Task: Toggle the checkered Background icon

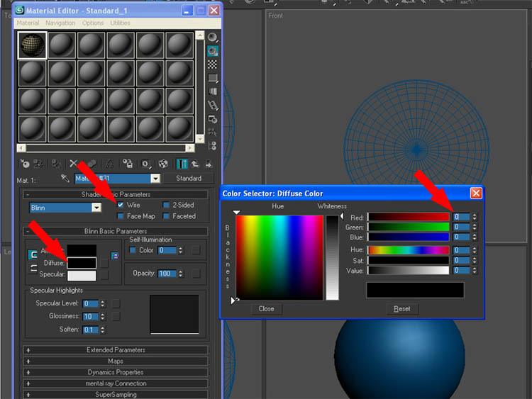Action: 212,64
